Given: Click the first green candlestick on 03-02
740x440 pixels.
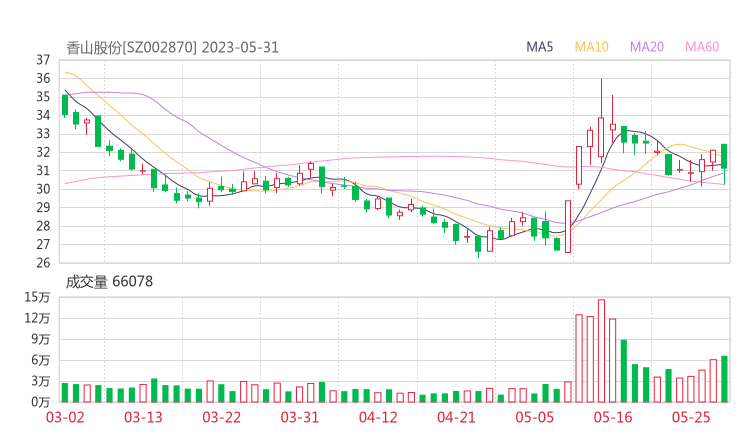Looking at the screenshot, I should (x=65, y=105).
